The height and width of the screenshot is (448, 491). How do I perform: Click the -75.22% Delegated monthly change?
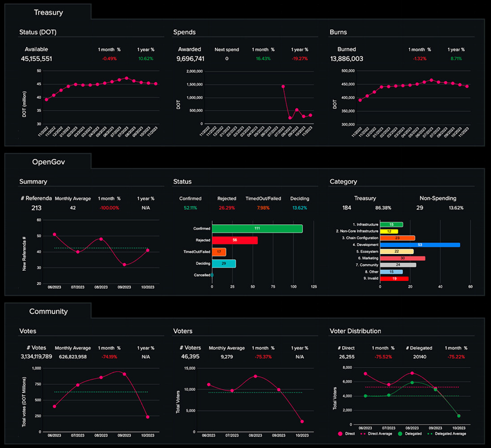[x=456, y=357]
